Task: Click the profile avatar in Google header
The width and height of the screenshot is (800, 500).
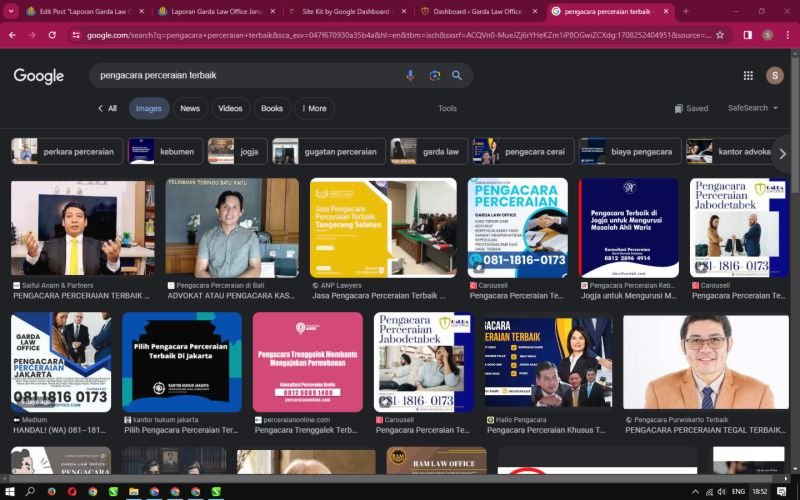Action: 774,75
